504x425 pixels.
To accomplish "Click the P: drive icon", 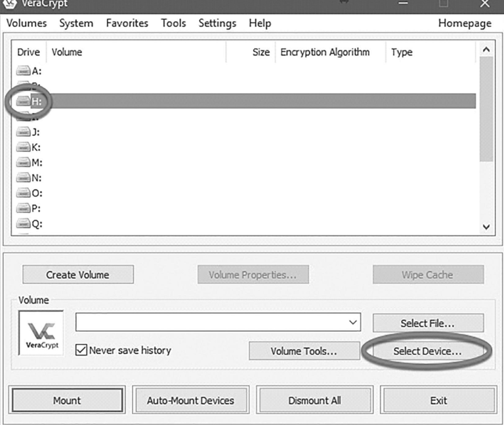I will click(23, 208).
